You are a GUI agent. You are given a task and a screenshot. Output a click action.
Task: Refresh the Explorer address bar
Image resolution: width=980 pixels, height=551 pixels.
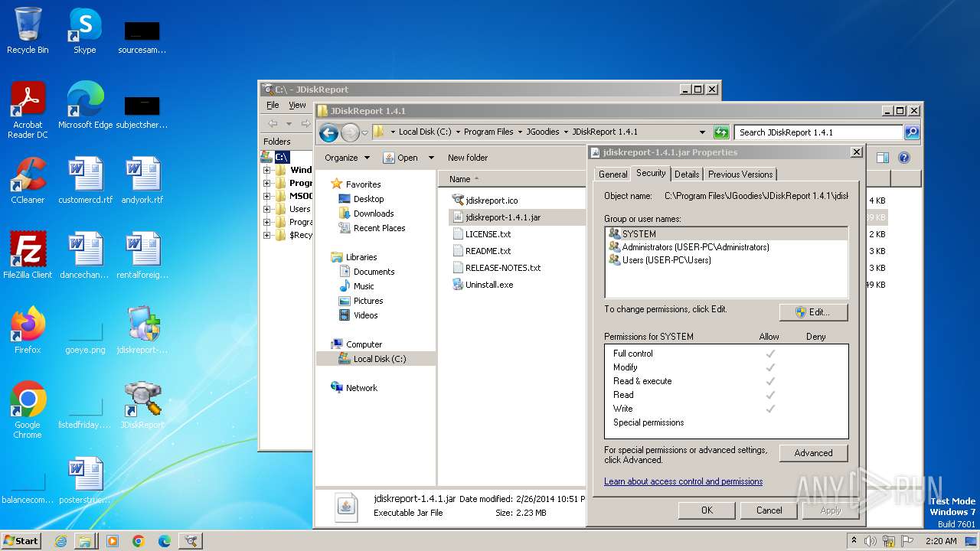pyautogui.click(x=720, y=132)
